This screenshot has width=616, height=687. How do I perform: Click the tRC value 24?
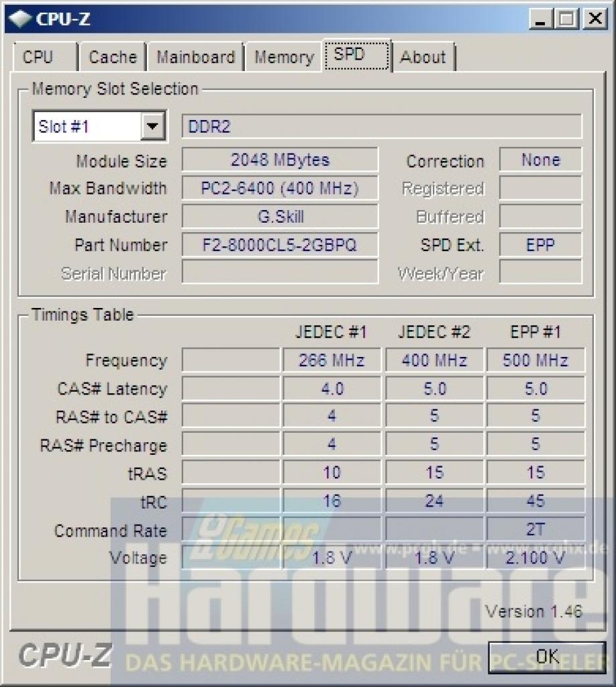434,500
